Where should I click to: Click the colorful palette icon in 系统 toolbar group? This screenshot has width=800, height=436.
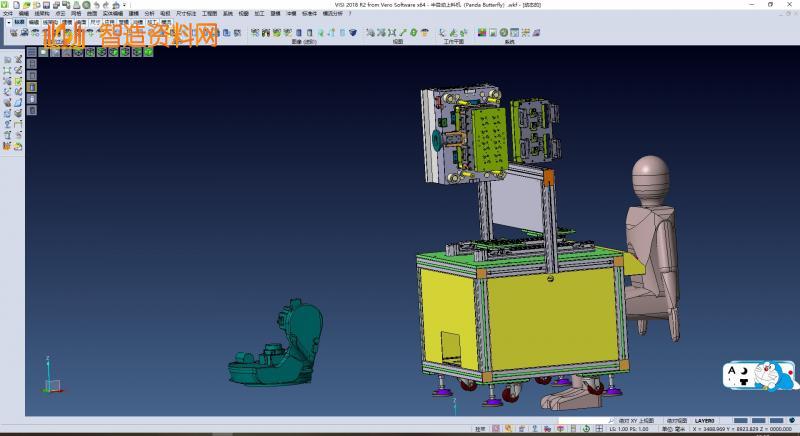tap(482, 33)
